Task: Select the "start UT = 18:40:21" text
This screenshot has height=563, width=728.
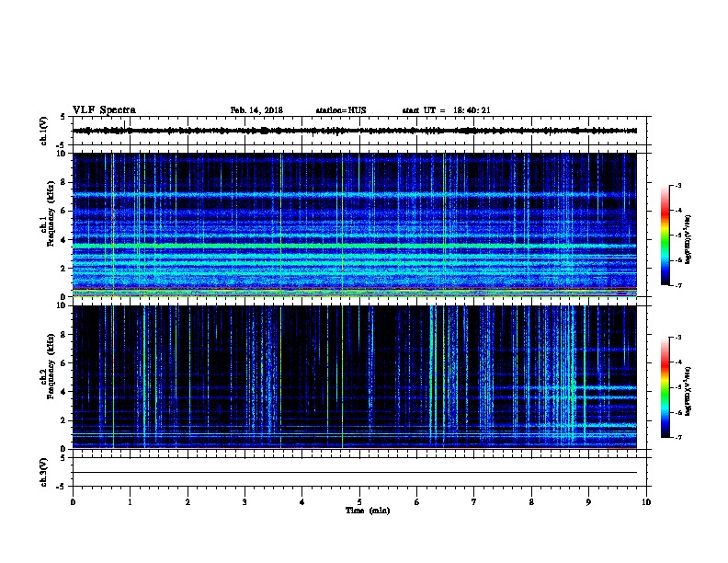Action: click(x=446, y=110)
